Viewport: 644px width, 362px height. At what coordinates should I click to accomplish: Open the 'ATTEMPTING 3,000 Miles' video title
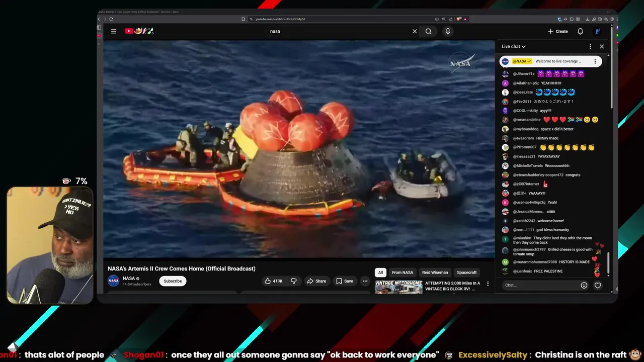[x=453, y=286]
